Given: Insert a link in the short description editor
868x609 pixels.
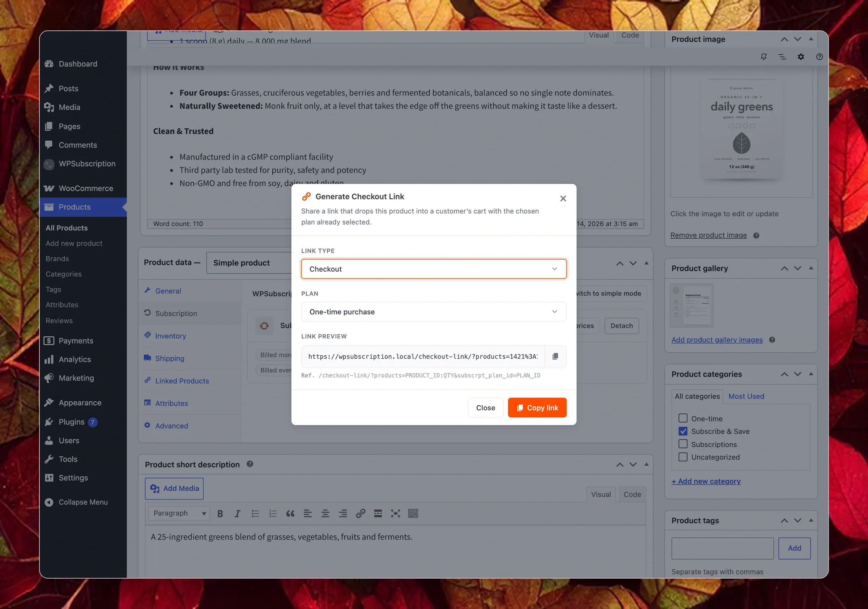Looking at the screenshot, I should pos(360,514).
